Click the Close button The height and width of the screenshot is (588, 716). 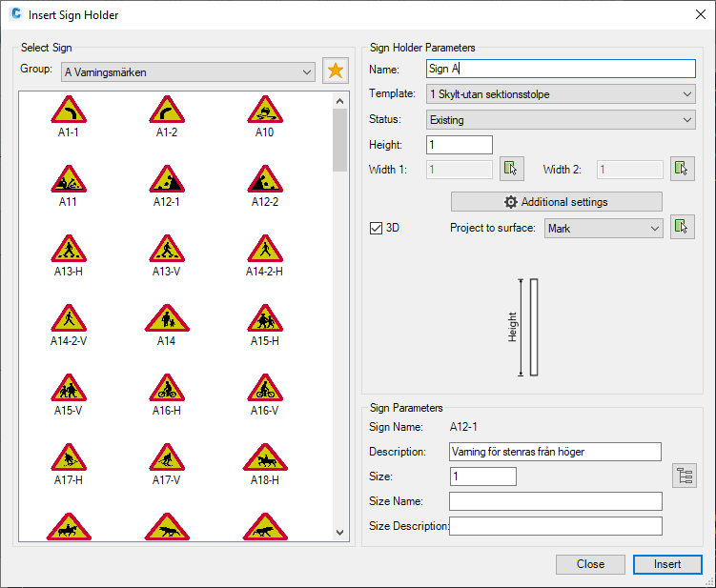(x=590, y=564)
